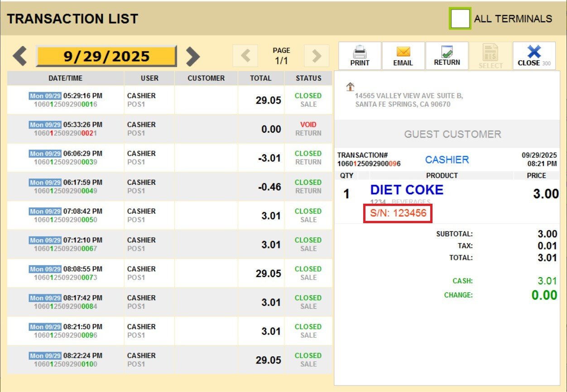This screenshot has height=392, width=567.
Task: Go to next date with right arrow
Action: tap(192, 56)
